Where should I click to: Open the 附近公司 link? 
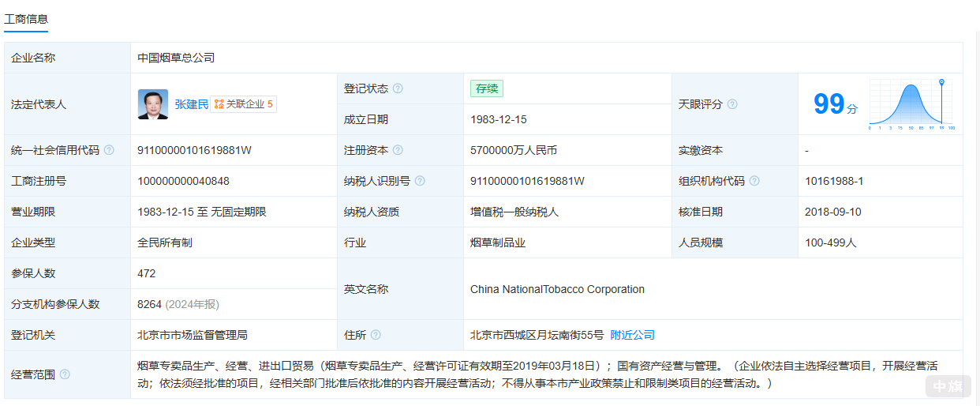pyautogui.click(x=633, y=335)
